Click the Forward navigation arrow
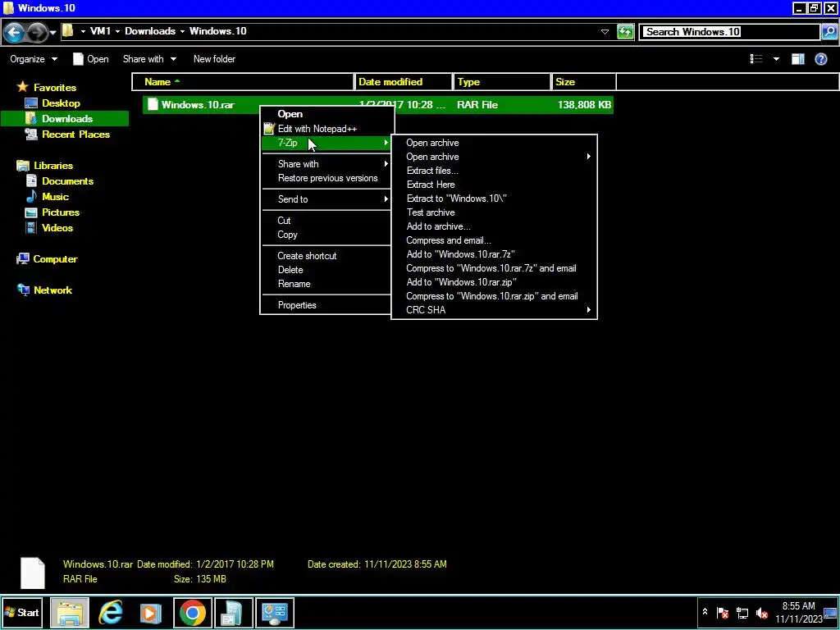Image resolution: width=840 pixels, height=630 pixels. click(37, 33)
